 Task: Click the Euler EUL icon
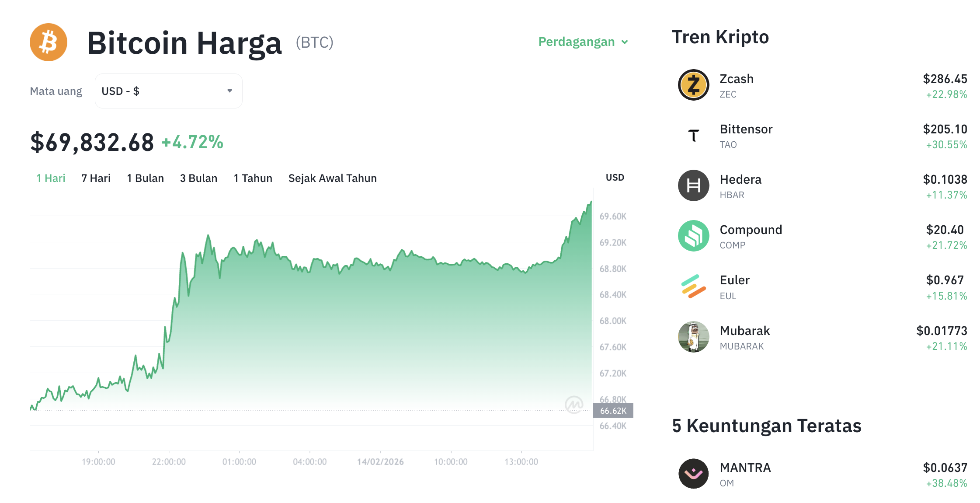693,286
